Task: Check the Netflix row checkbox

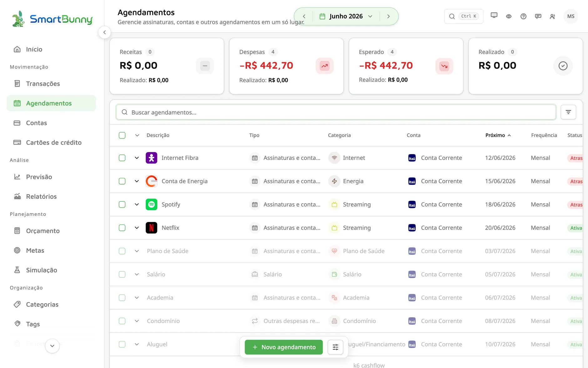Action: click(122, 228)
